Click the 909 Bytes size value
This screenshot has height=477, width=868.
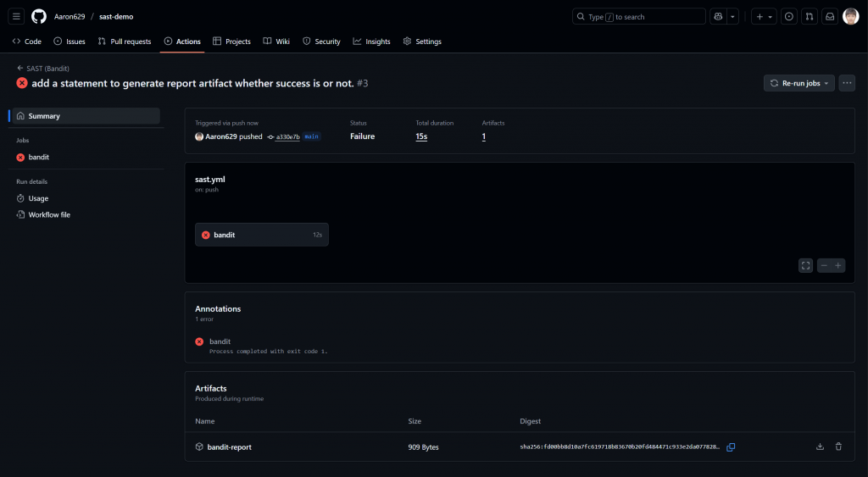[x=424, y=447]
